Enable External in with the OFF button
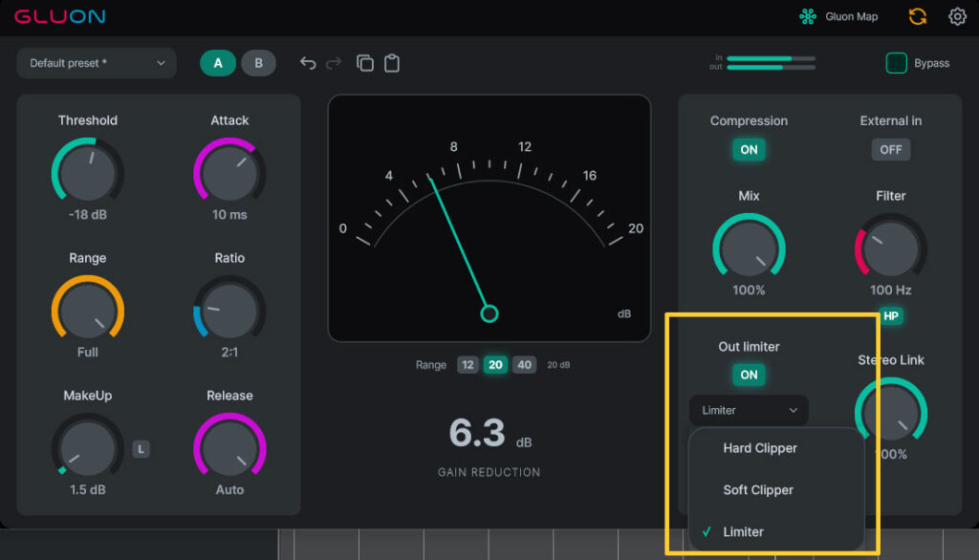This screenshot has width=979, height=560. [890, 150]
